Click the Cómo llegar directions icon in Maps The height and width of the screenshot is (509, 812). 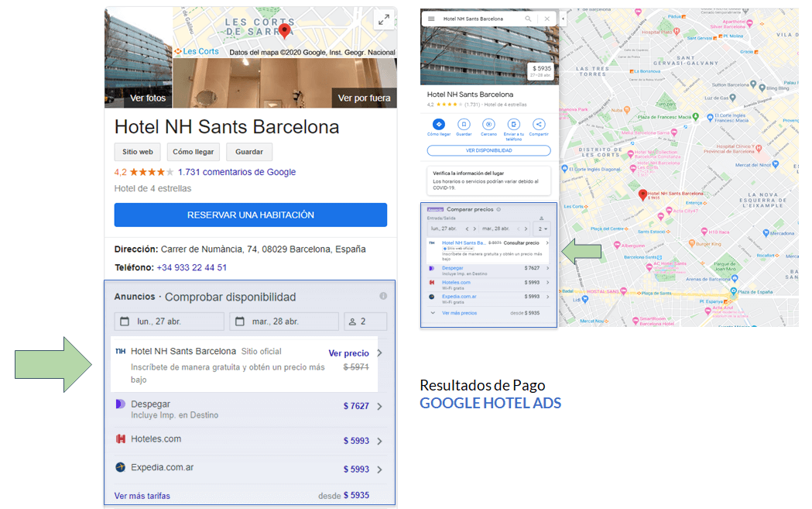(x=439, y=125)
